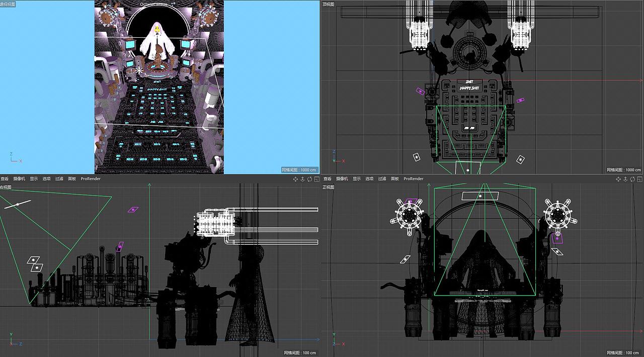Click the 透视图 perspective viewport label
Viewport: 644px width, 357px height.
click(x=8, y=4)
